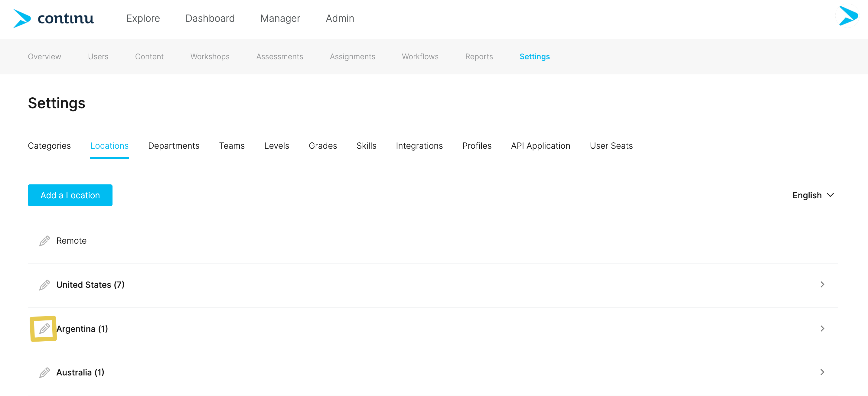Image resolution: width=868 pixels, height=396 pixels.
Task: Switch to the Integrations settings tab
Action: pyautogui.click(x=419, y=146)
